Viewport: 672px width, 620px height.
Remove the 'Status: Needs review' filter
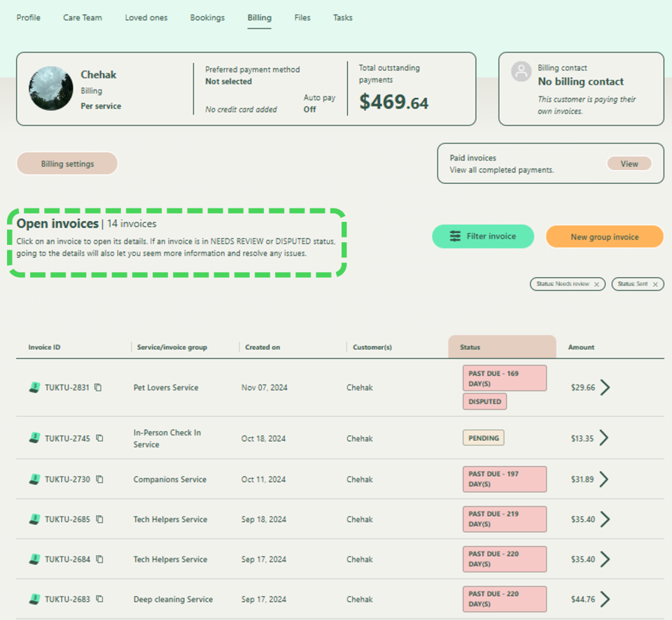(596, 284)
